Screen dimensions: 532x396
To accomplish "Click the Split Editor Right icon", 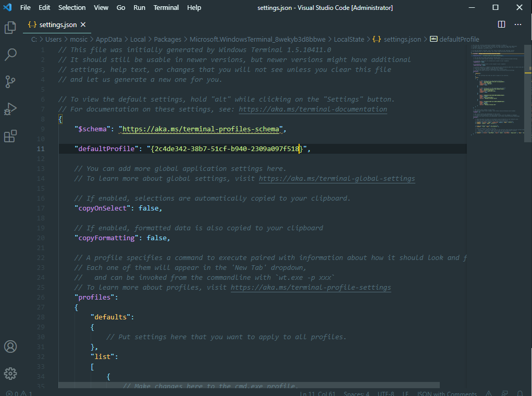I will coord(501,24).
